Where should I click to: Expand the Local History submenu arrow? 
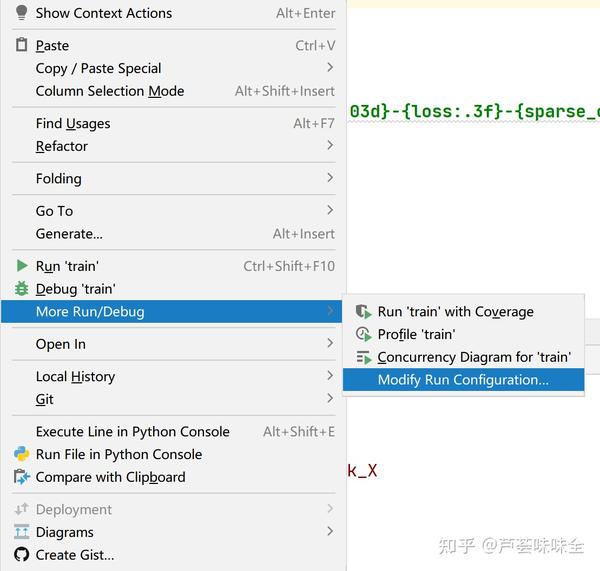point(330,376)
